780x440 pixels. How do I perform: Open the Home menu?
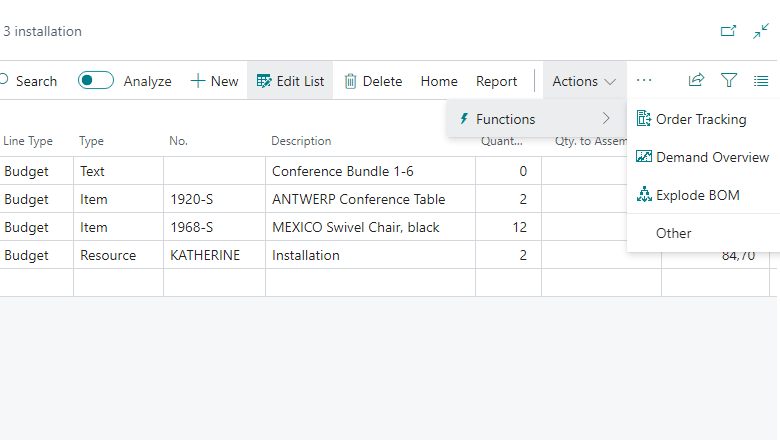pyautogui.click(x=439, y=81)
